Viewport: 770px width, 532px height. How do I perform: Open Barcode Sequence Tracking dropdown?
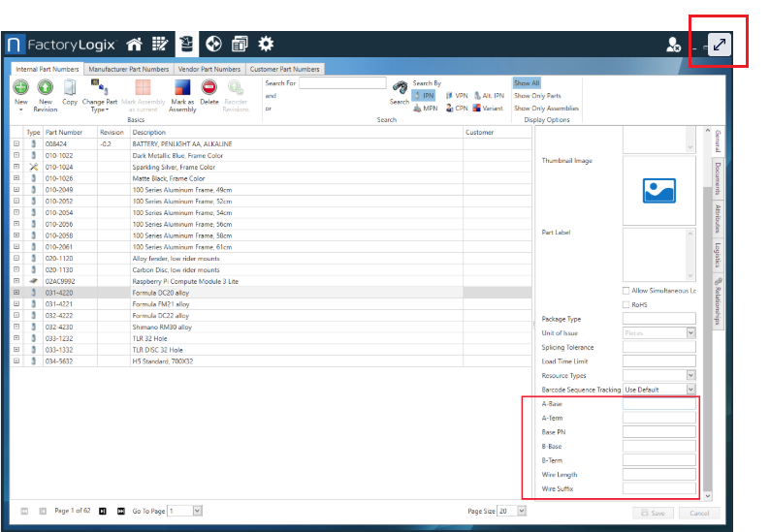point(690,390)
